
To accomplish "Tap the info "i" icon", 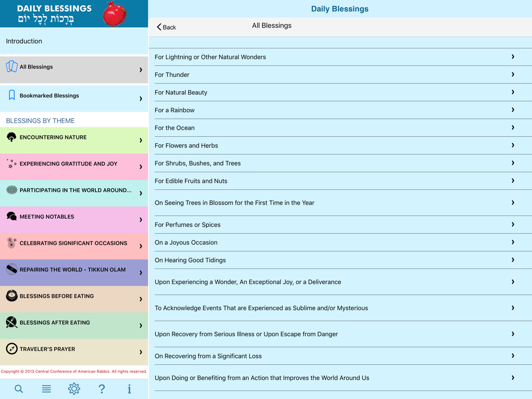I will (x=129, y=389).
